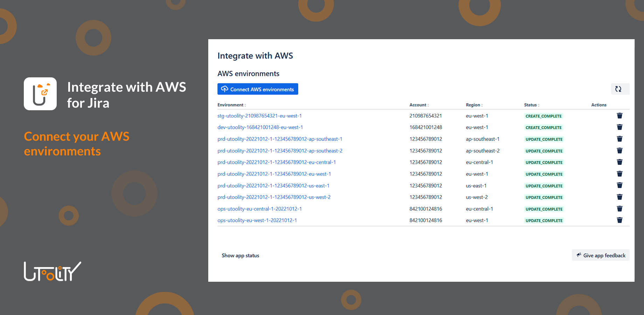Click the Connect AWS environments button

(x=258, y=89)
